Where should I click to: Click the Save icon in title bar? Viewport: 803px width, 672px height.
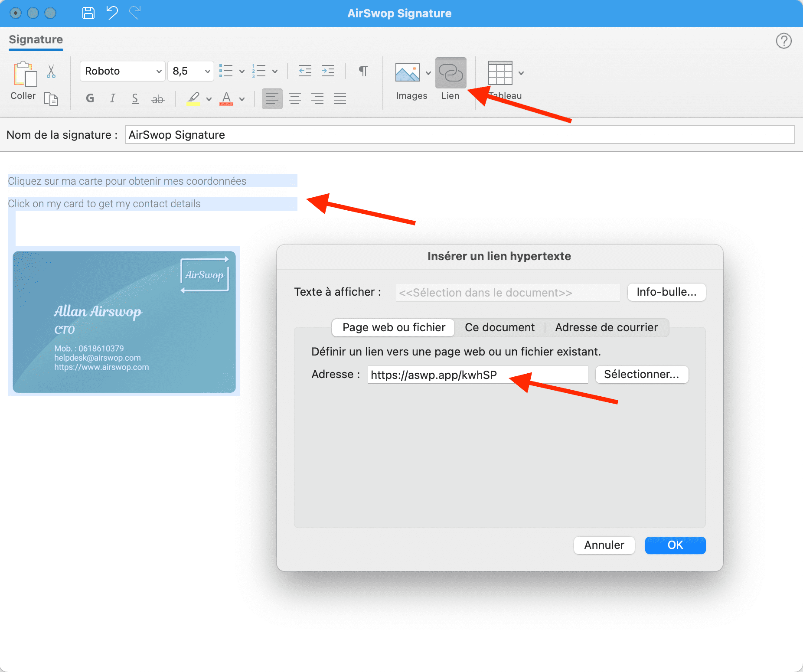pos(88,13)
